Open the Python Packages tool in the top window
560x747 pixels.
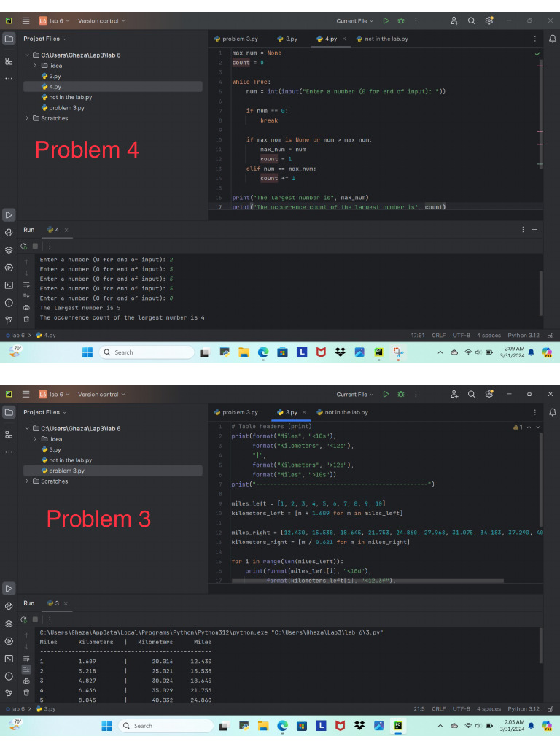click(9, 249)
